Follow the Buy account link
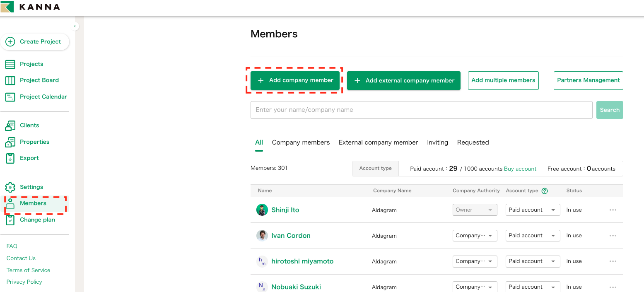644x292 pixels. [520, 169]
